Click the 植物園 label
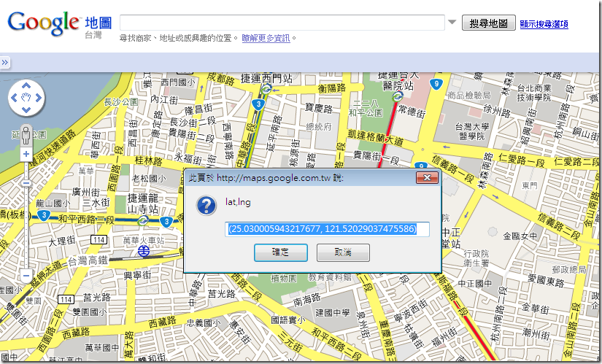 pos(284,279)
